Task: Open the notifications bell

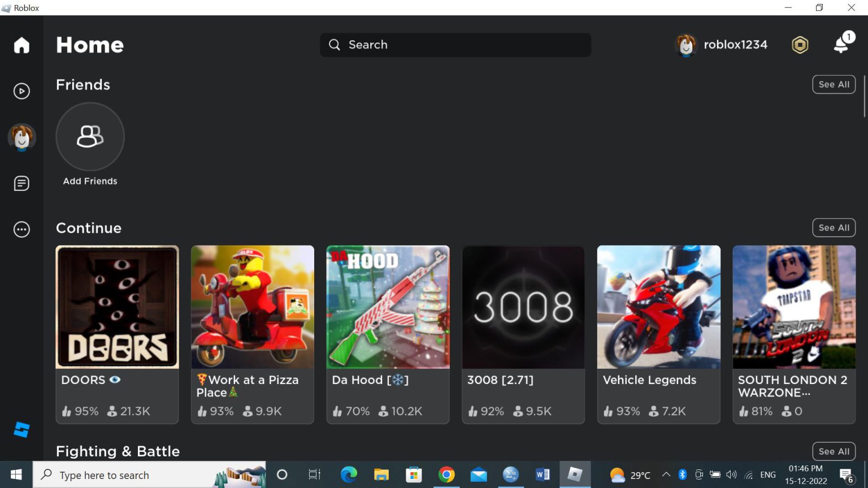Action: (841, 45)
